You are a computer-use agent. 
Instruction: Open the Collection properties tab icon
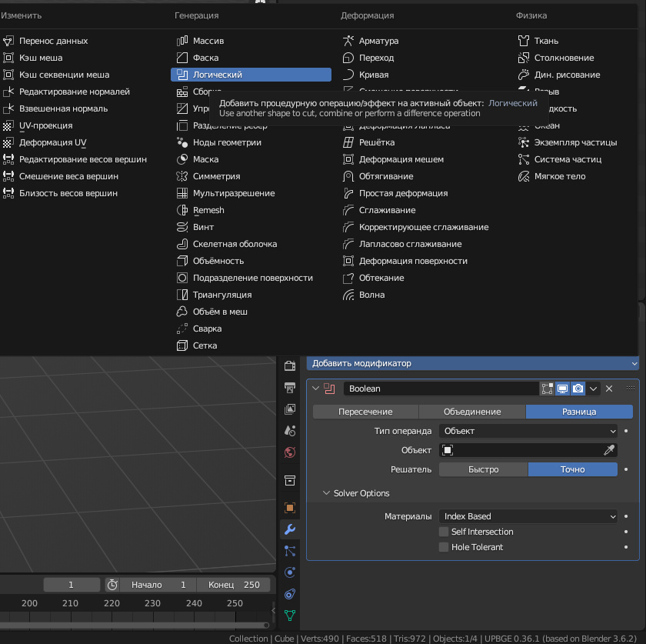tap(290, 480)
